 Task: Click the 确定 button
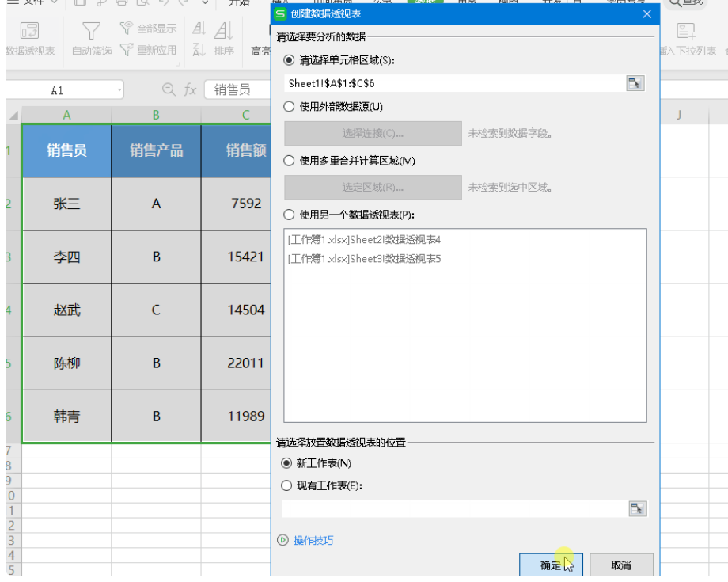click(x=551, y=565)
